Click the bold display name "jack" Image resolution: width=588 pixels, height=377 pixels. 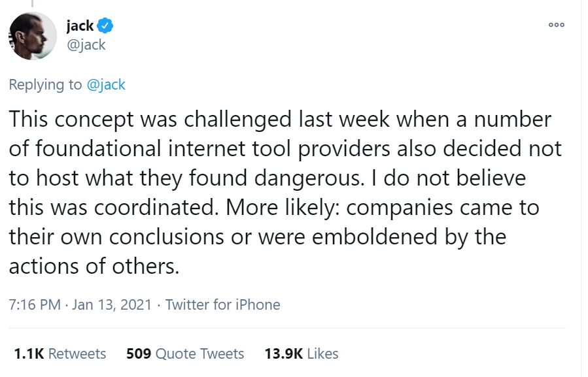(80, 26)
